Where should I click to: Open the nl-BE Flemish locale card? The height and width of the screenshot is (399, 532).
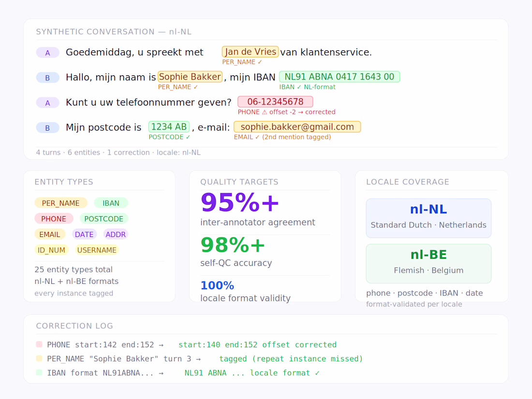click(x=429, y=263)
